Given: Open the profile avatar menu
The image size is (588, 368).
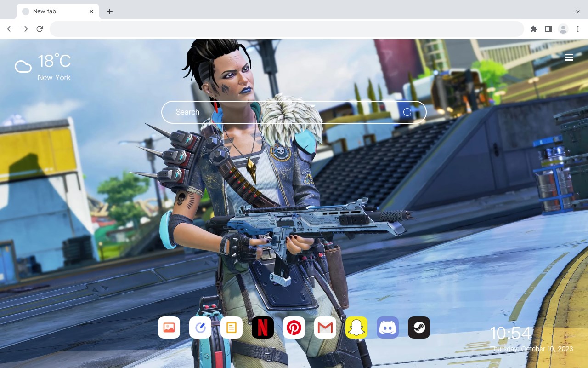Looking at the screenshot, I should pos(563,29).
